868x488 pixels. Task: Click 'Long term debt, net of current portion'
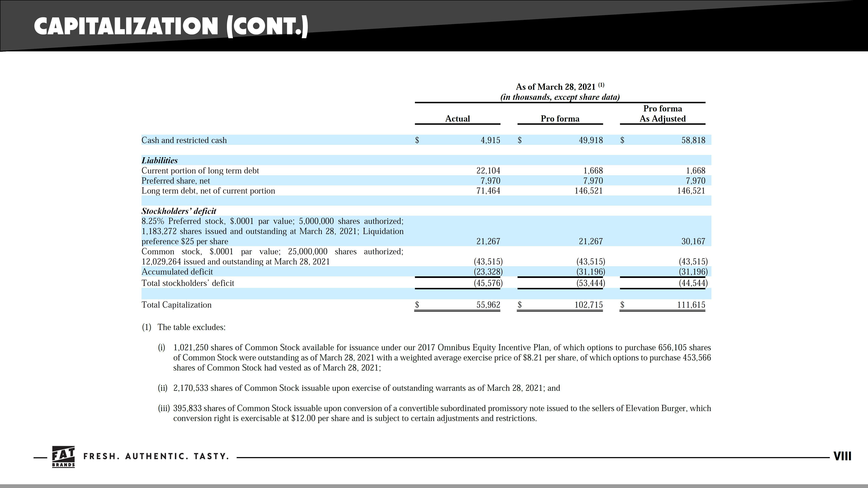[208, 191]
